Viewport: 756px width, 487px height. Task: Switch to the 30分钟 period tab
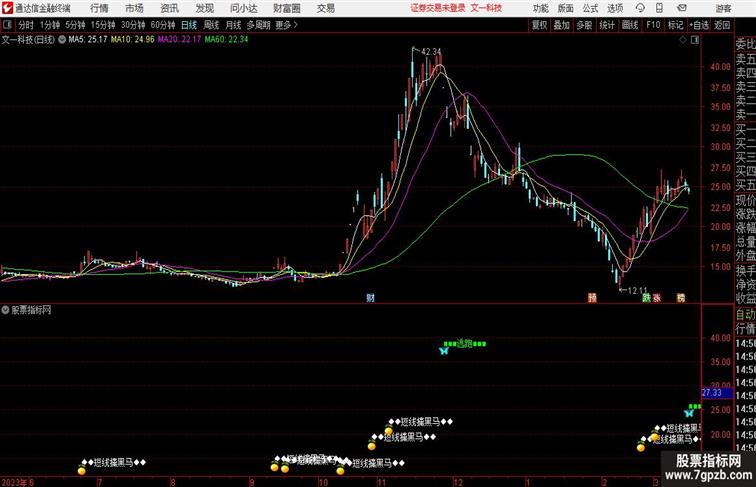pos(133,25)
